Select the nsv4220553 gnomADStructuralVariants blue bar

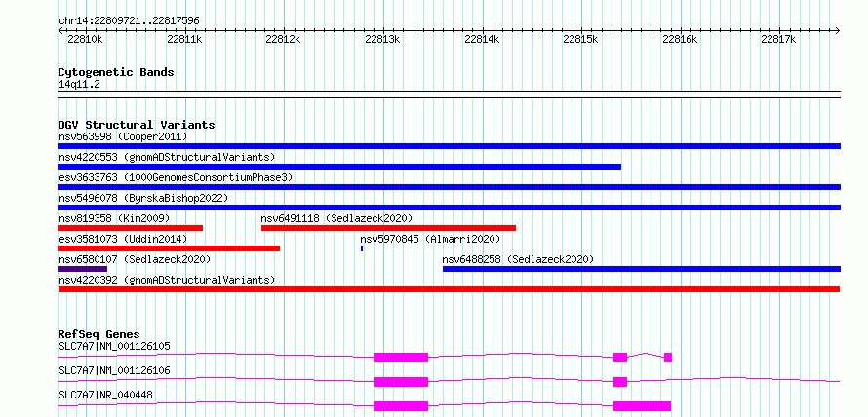(x=339, y=167)
